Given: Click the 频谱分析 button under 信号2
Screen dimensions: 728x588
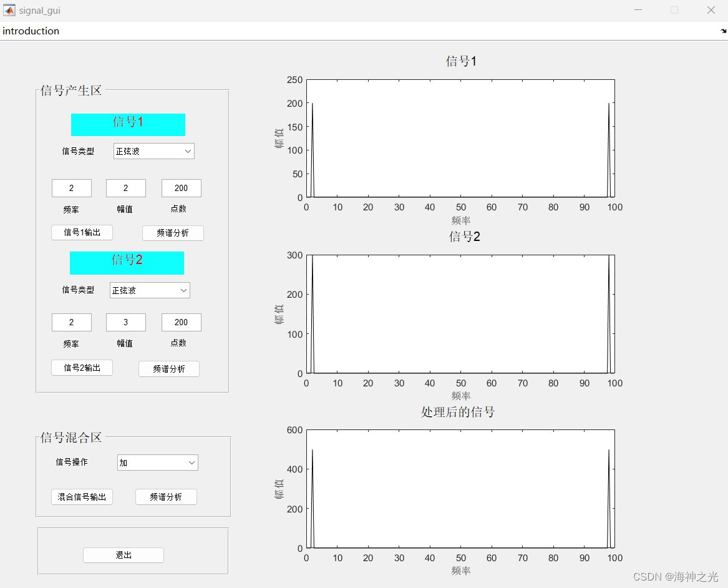Looking at the screenshot, I should pos(168,369).
